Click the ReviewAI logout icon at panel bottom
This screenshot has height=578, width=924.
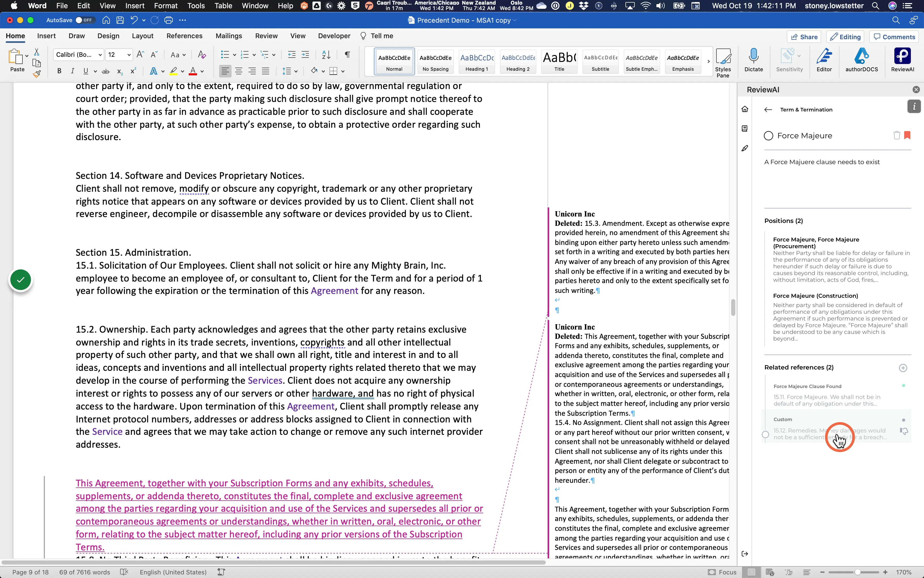[x=745, y=553]
